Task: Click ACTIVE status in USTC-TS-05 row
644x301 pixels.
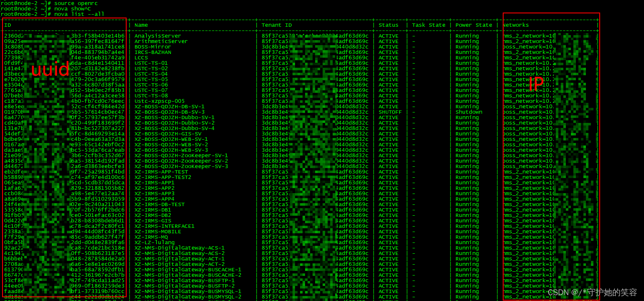Action: (389, 79)
